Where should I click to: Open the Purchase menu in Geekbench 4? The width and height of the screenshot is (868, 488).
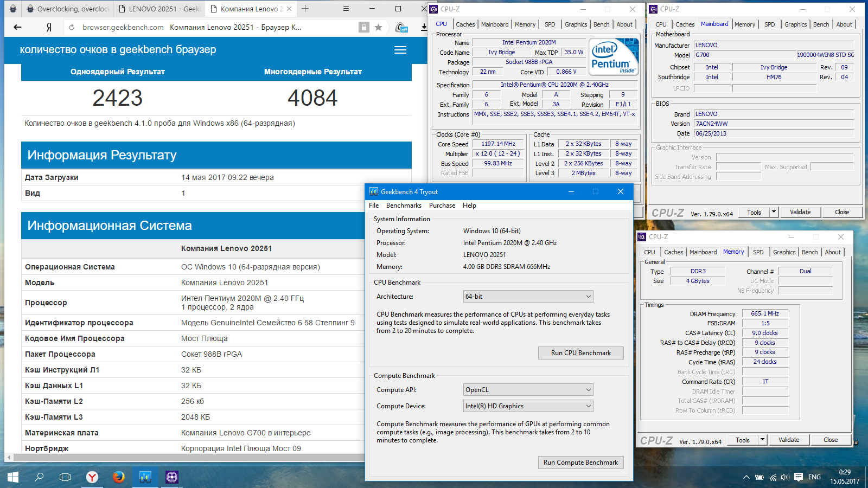coord(442,206)
